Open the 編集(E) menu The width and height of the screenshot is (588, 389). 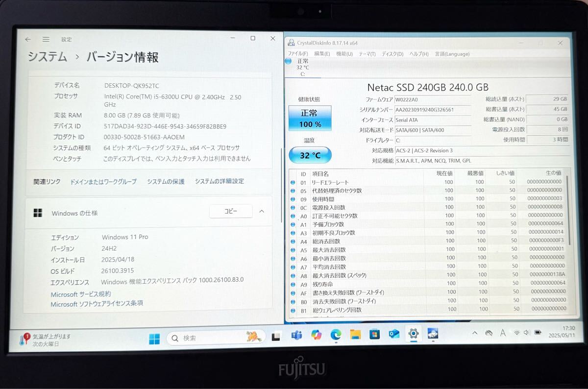[x=322, y=54]
